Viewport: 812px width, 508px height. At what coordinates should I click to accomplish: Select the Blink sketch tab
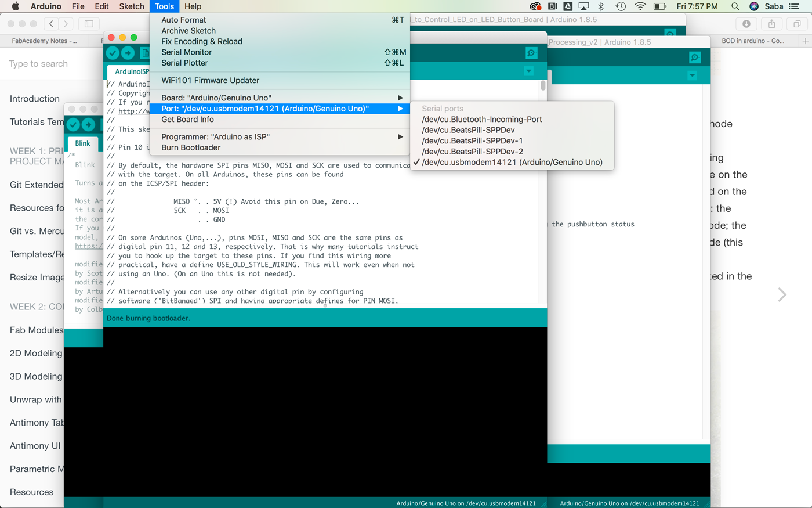[x=83, y=143]
